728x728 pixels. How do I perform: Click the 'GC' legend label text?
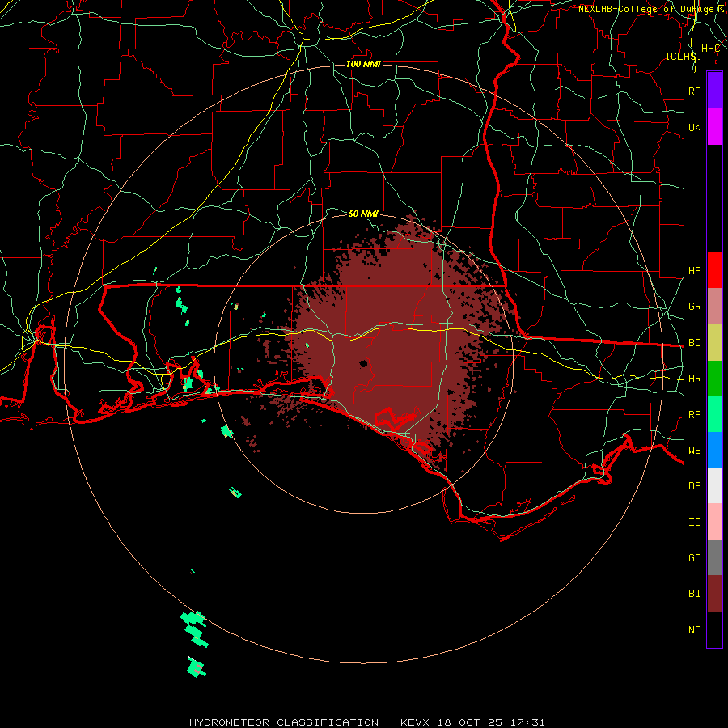pyautogui.click(x=694, y=558)
